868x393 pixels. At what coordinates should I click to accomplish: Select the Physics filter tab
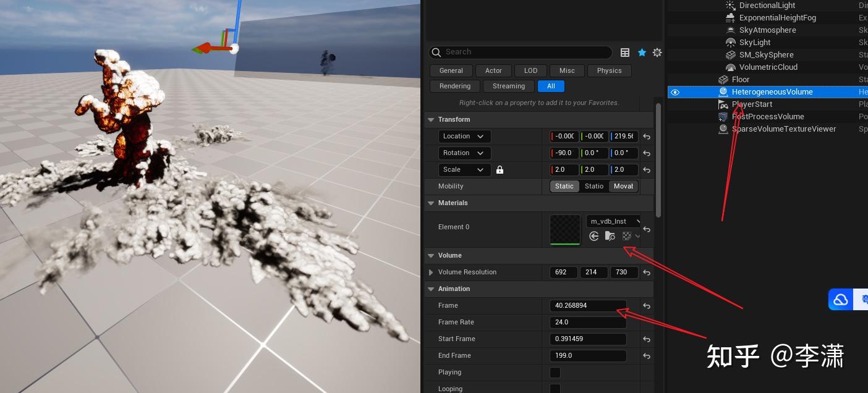[x=609, y=71]
